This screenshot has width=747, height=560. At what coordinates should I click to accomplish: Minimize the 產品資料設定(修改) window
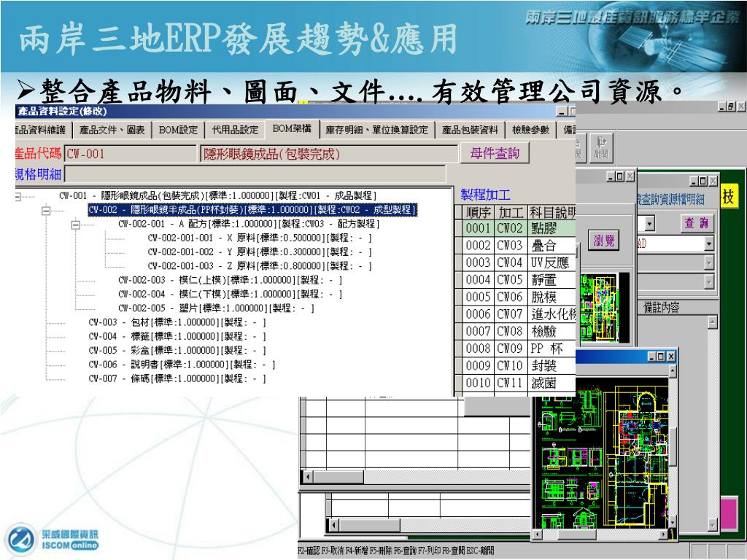[x=562, y=112]
